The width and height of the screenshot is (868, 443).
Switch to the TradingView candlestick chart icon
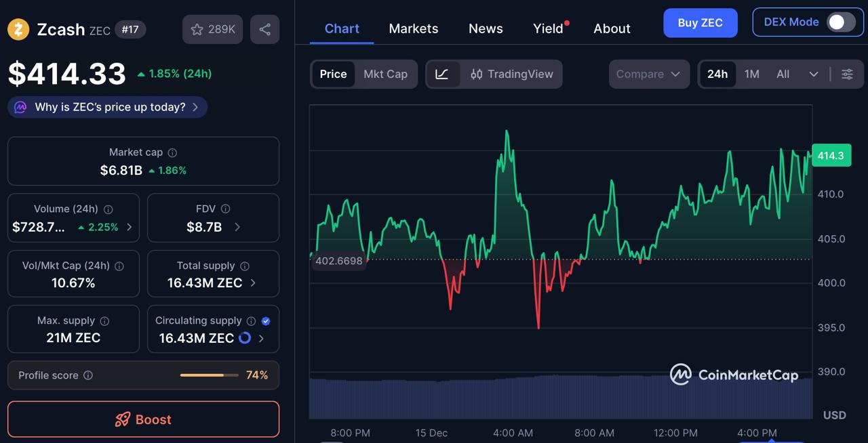click(476, 75)
